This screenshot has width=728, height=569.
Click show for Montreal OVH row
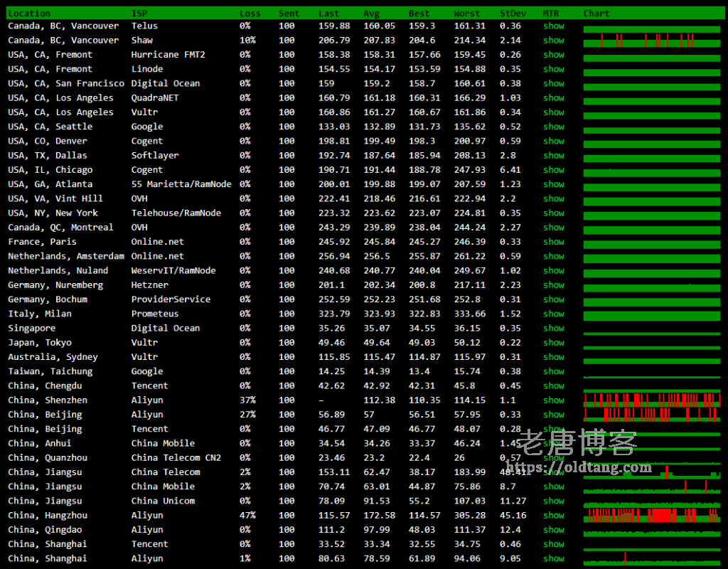pyautogui.click(x=553, y=228)
